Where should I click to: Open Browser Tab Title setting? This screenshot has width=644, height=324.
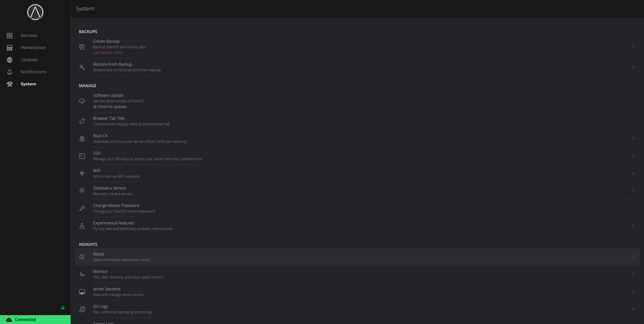357,121
